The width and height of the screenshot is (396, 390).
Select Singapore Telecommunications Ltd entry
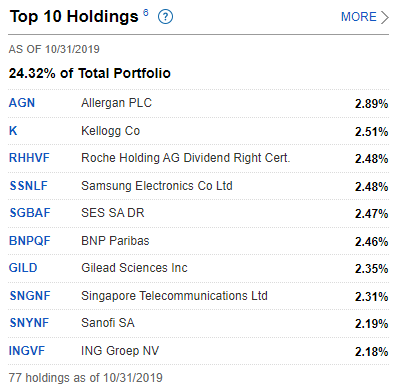pos(174,296)
